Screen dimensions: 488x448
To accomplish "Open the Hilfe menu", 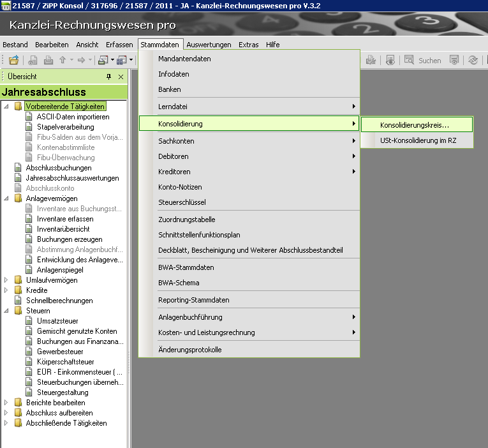I will (x=272, y=45).
